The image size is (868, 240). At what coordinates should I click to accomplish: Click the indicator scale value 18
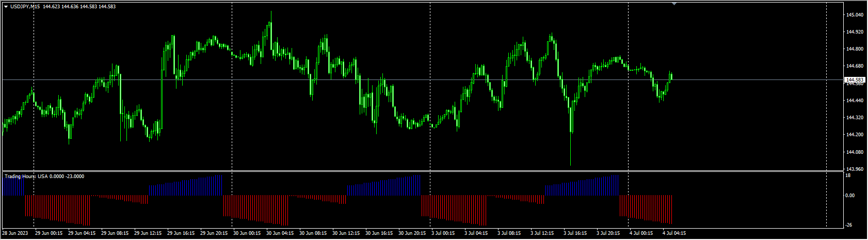pos(848,175)
